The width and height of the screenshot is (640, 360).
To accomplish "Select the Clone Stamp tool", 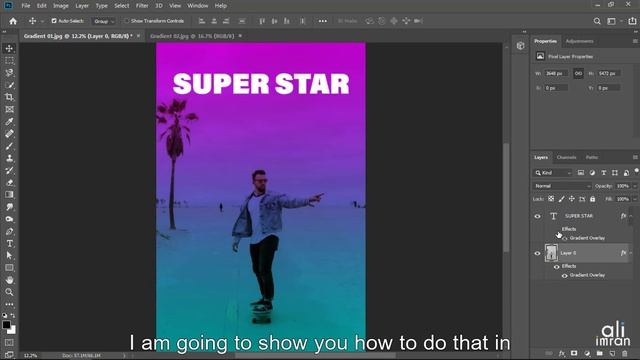I will tap(9, 158).
